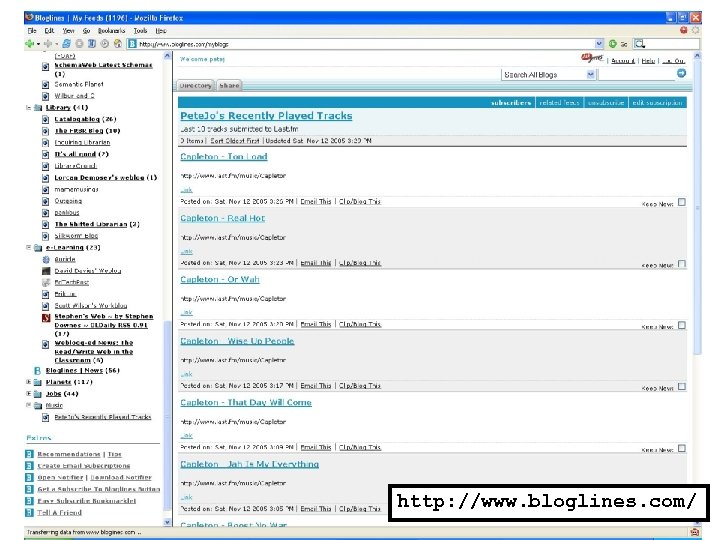The image size is (720, 540).
Task: Click the grey Forward navigation arrow
Action: click(x=48, y=44)
